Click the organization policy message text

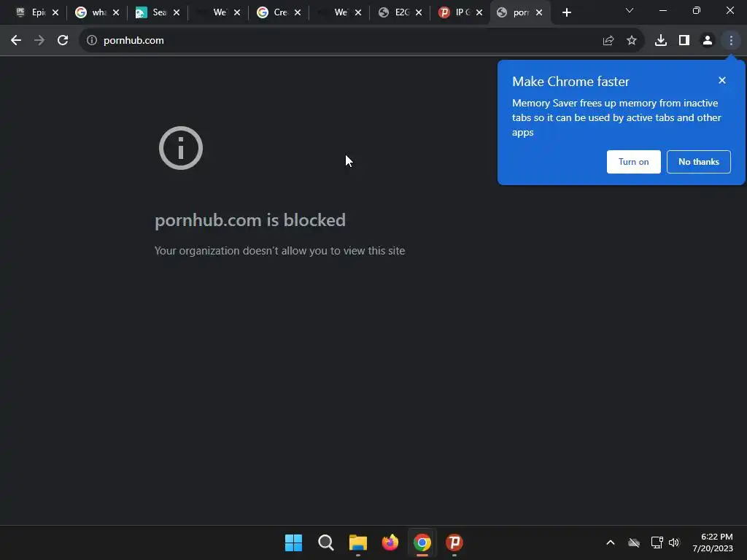[x=279, y=251]
